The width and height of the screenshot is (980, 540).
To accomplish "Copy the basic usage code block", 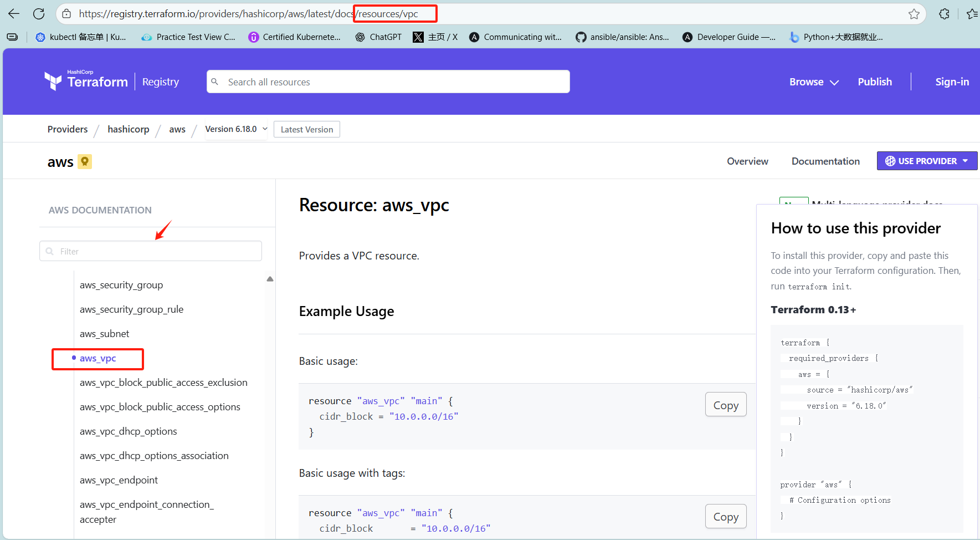I will pyautogui.click(x=726, y=405).
